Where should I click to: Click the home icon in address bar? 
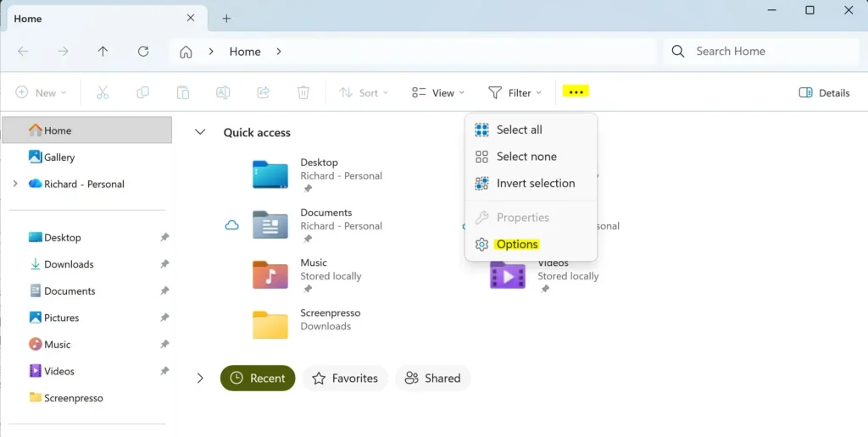[x=186, y=52]
